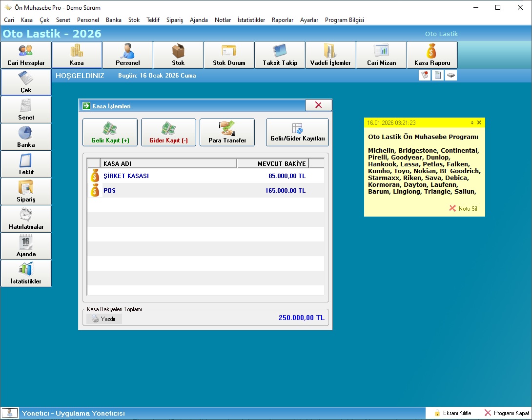Open the Kasa Raporu money bag icon
The image size is (532, 420).
pyautogui.click(x=432, y=55)
